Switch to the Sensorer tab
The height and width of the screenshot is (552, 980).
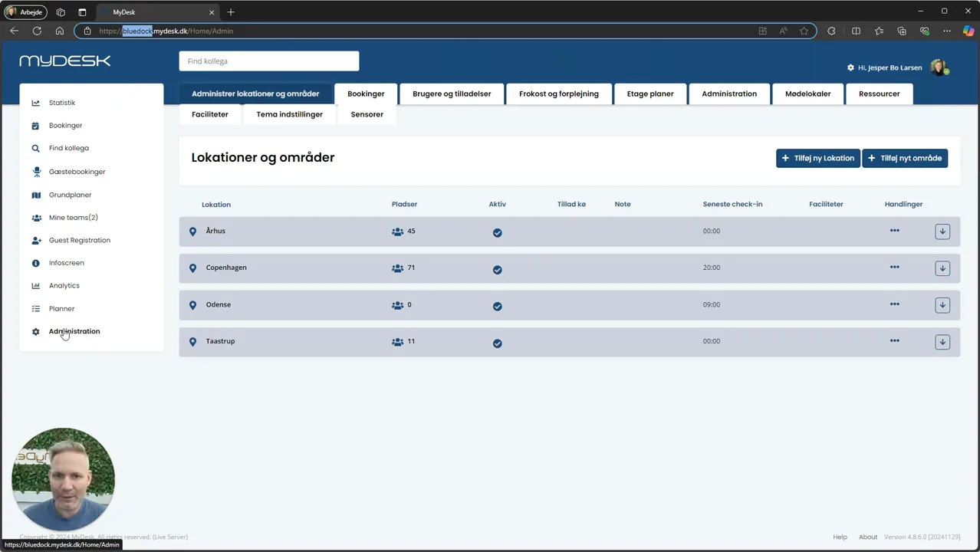coord(367,114)
